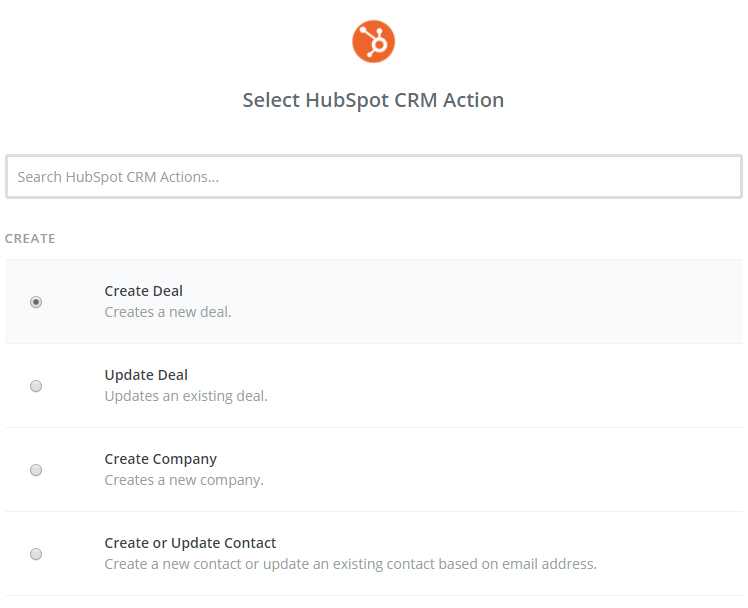Image resolution: width=748 pixels, height=608 pixels.
Task: Click the CREATE section header label
Action: click(x=30, y=238)
